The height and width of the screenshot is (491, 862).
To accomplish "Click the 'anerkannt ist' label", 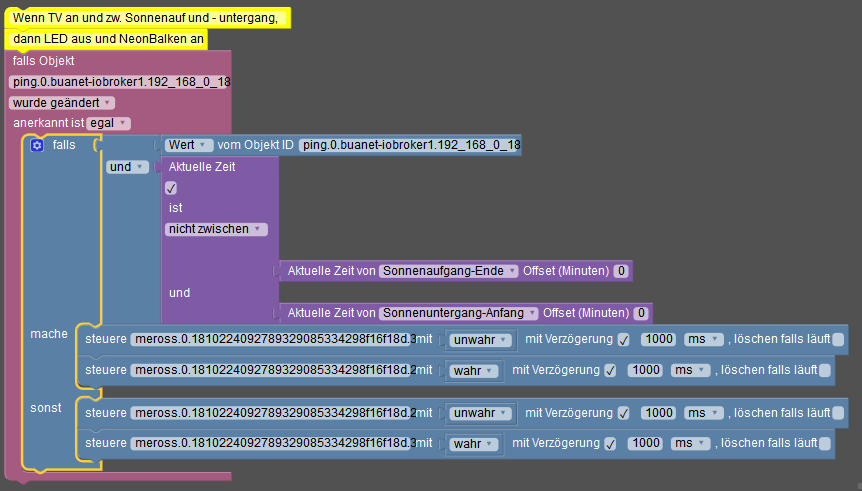I will coord(48,123).
